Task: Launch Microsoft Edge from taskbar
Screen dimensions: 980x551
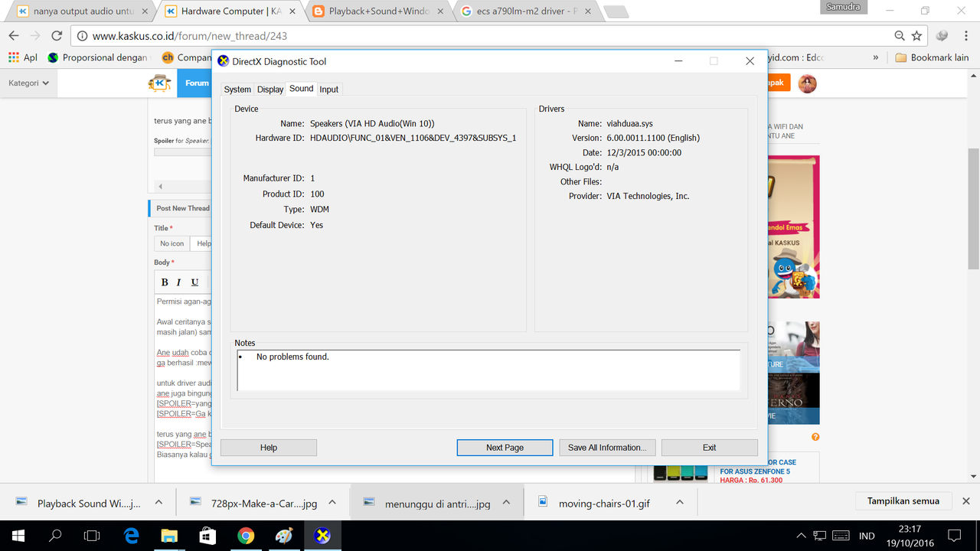Action: (131, 536)
